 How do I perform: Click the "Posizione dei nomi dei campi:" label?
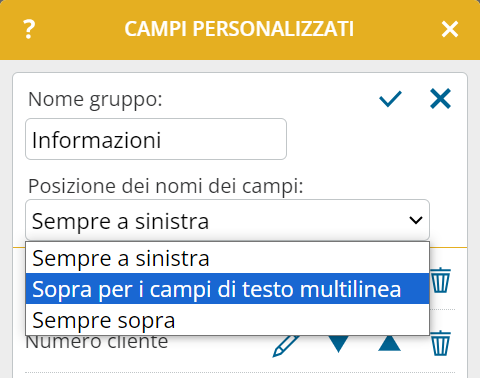(166, 186)
